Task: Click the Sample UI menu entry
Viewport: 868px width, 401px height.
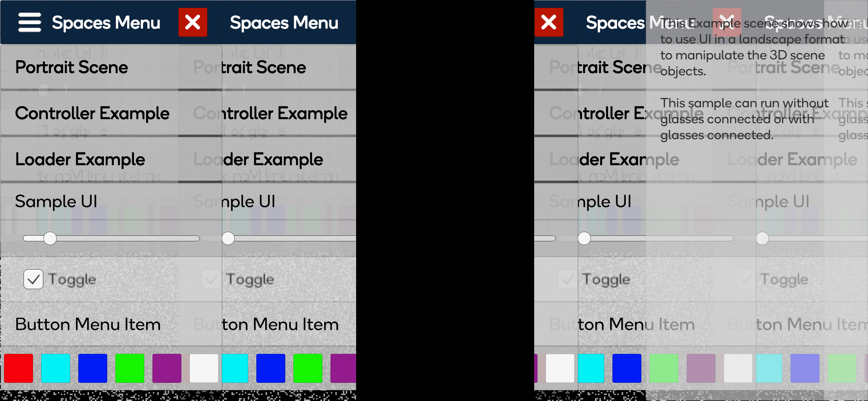Action: (x=56, y=202)
